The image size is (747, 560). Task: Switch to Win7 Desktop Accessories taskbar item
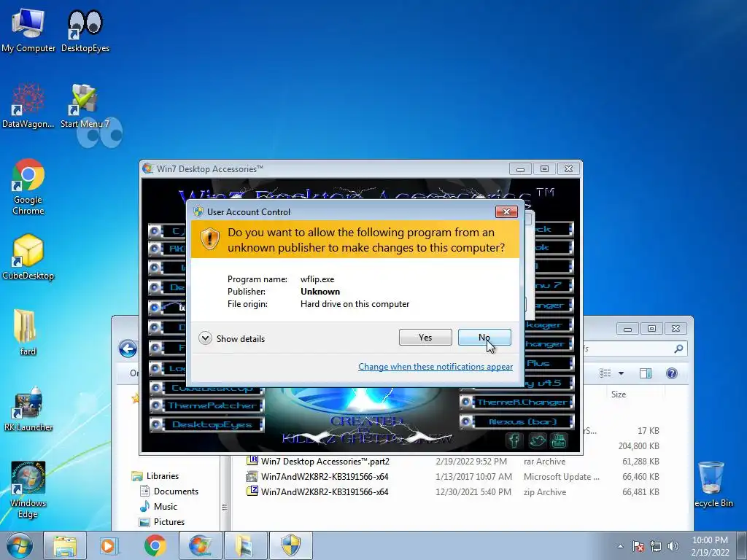click(x=199, y=545)
